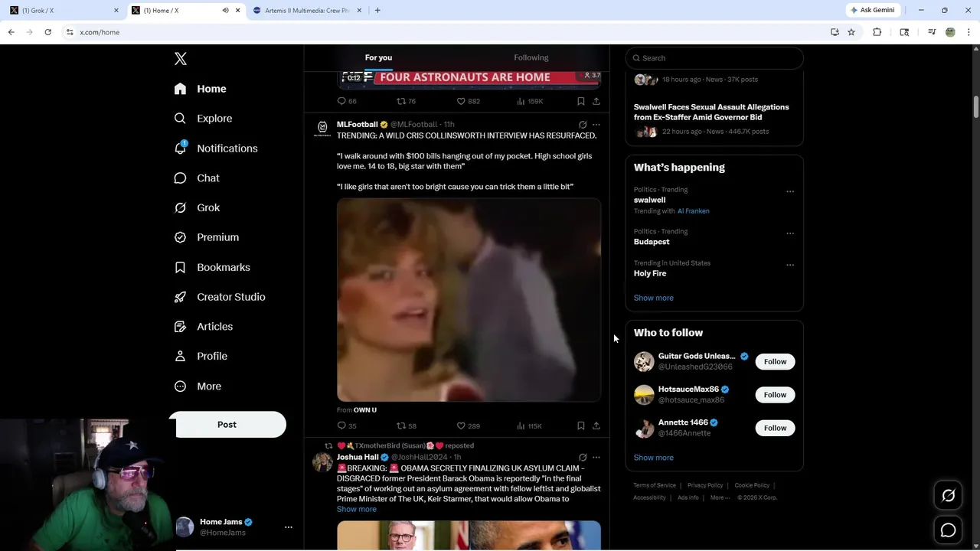
Task: Follow Guitar Gods Unleashed
Action: 775,362
